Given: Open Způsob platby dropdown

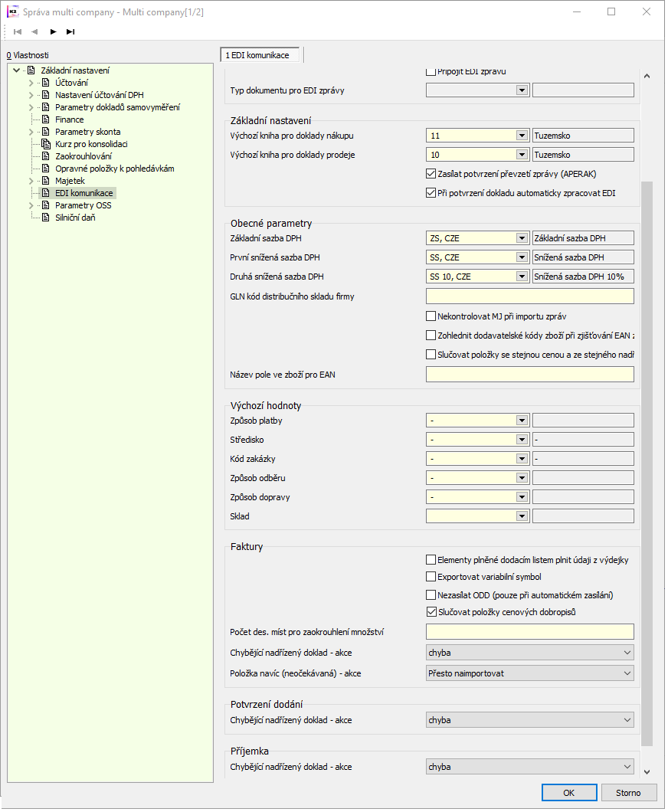Looking at the screenshot, I should 522,421.
